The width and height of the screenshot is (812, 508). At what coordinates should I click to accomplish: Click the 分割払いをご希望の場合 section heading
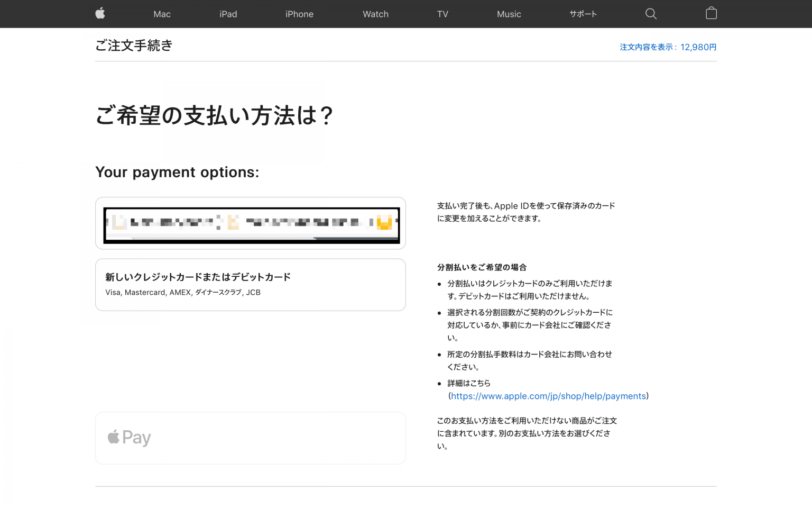[x=481, y=267]
